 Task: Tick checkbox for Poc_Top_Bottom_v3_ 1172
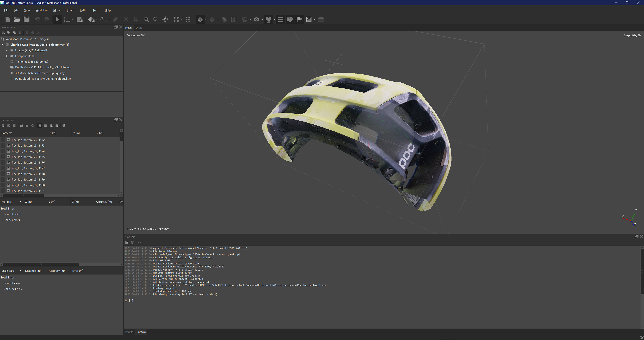[3, 140]
